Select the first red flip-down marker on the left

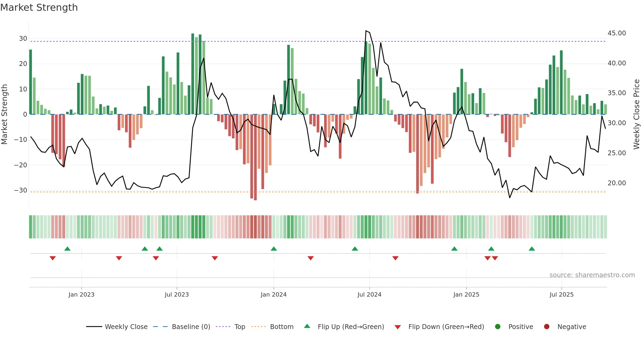tap(53, 258)
